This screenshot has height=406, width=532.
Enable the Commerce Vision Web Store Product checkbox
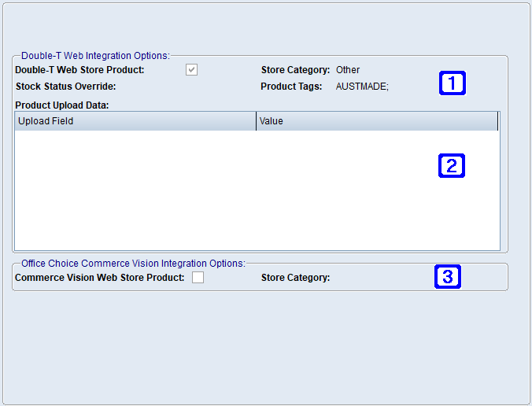(x=198, y=277)
